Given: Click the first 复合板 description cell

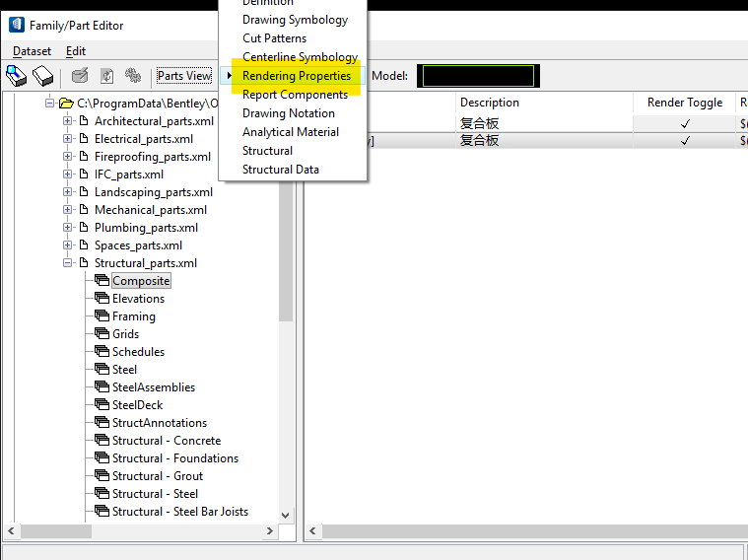Looking at the screenshot, I should pos(544,123).
